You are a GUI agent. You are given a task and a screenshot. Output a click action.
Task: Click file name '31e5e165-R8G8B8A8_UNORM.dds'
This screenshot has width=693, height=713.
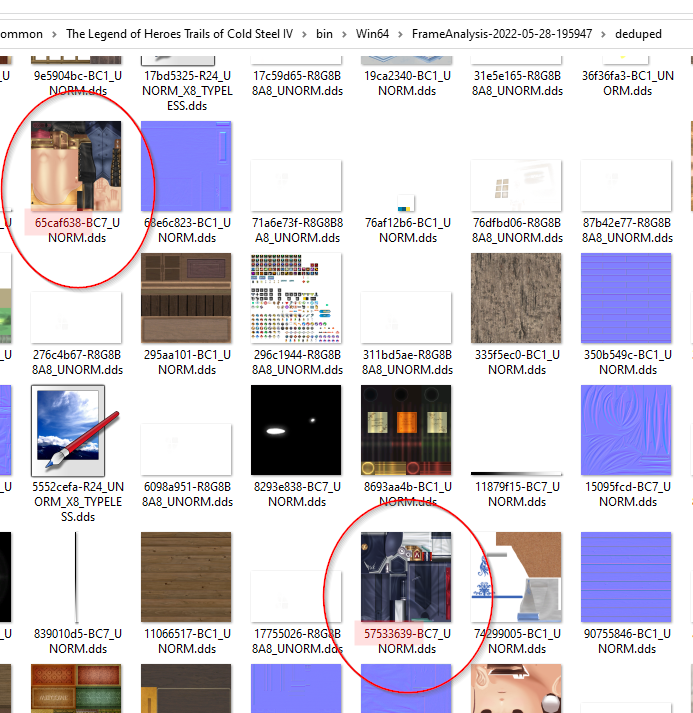pyautogui.click(x=517, y=83)
